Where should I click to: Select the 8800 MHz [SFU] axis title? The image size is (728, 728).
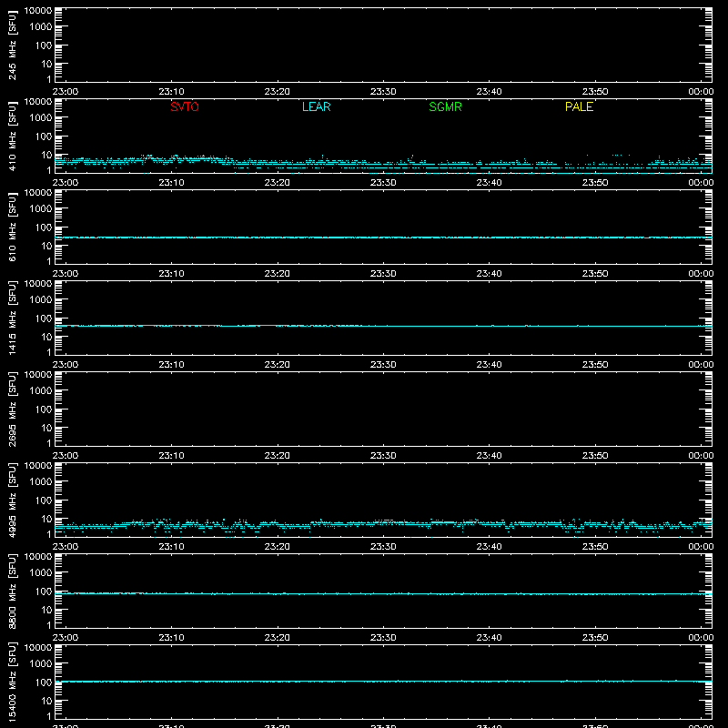[12, 591]
